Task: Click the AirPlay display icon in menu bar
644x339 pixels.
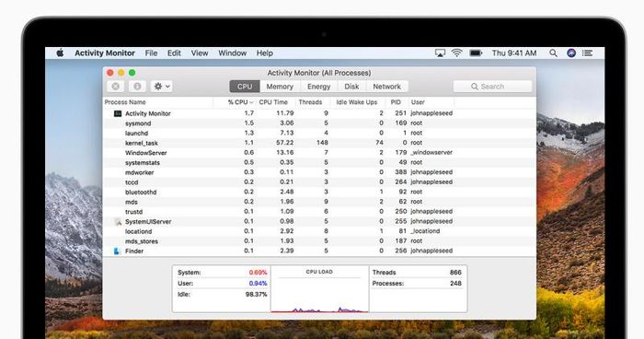Action: click(440, 53)
